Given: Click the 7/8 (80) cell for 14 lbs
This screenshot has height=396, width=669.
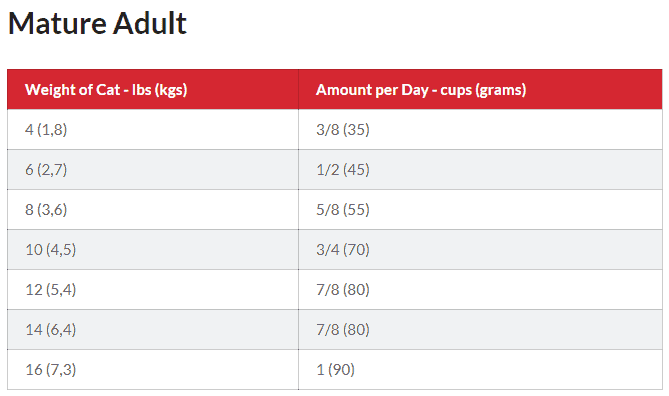Looking at the screenshot, I should click(x=480, y=329).
